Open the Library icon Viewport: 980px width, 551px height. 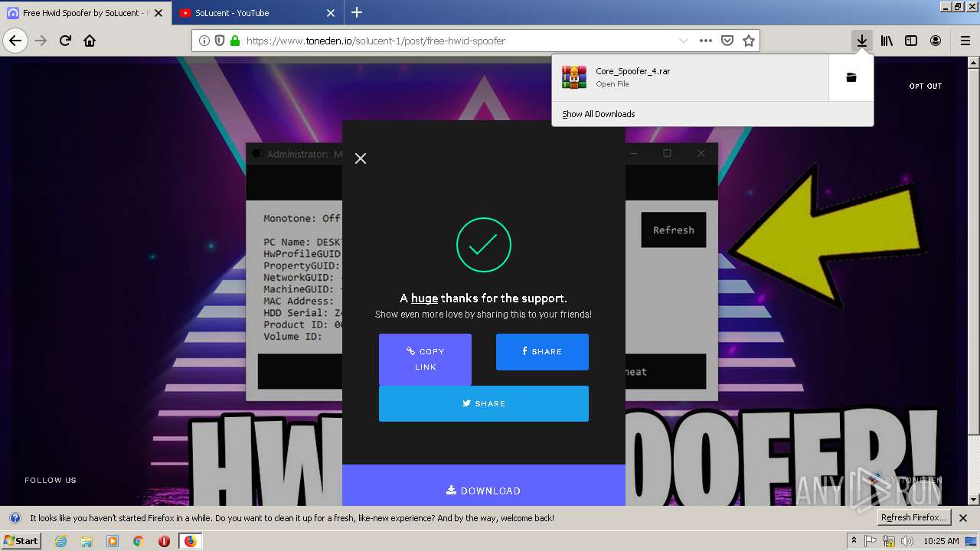[887, 41]
